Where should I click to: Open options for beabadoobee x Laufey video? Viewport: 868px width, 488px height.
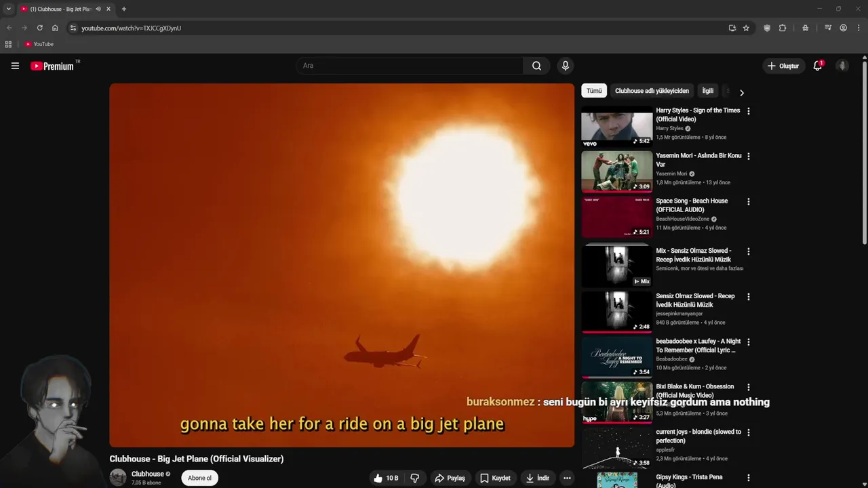749,342
